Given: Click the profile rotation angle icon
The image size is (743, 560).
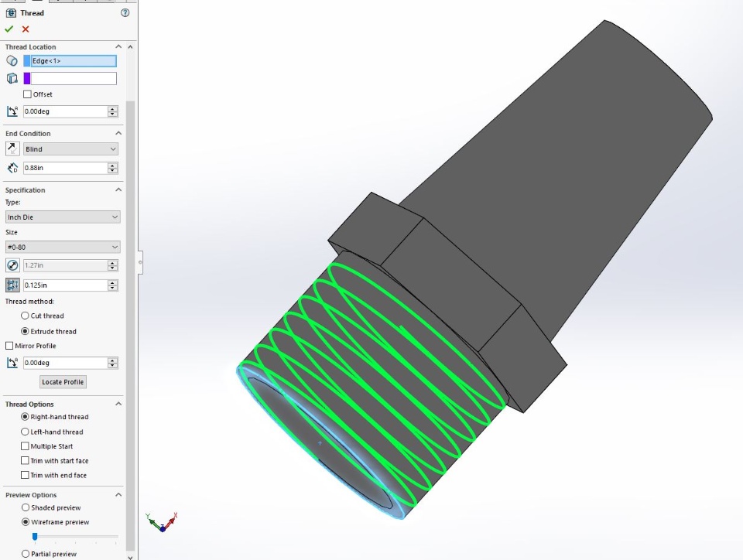Looking at the screenshot, I should click(12, 363).
